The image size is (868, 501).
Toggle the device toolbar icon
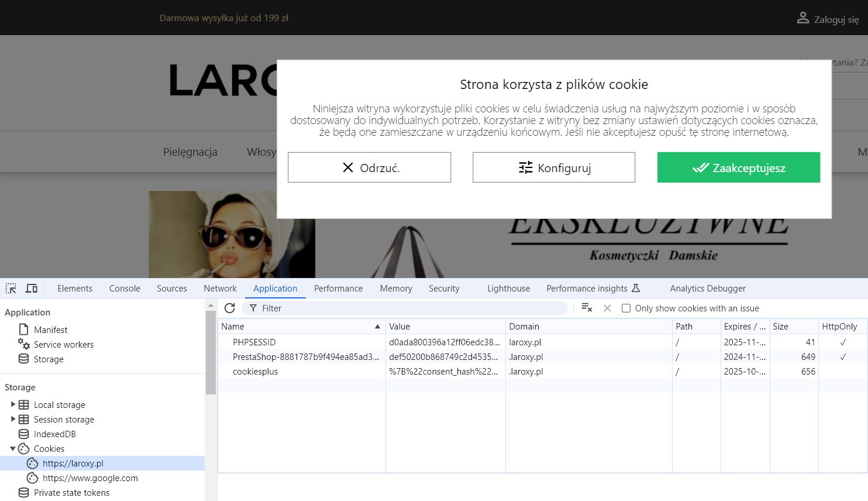tap(32, 289)
